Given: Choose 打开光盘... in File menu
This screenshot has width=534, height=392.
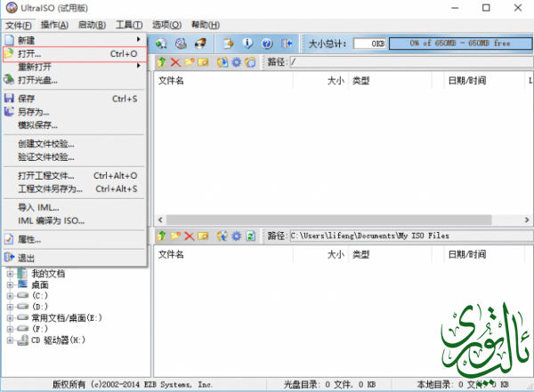Looking at the screenshot, I should 75,80.
